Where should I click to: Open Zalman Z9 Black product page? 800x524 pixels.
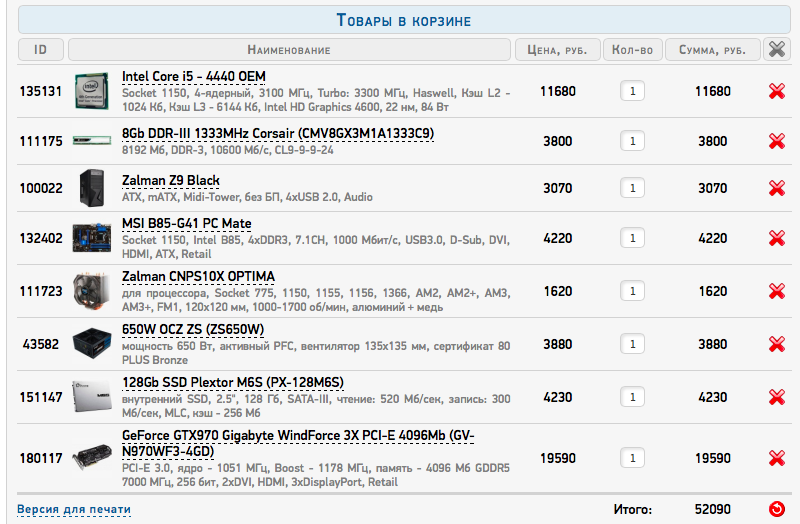tap(171, 181)
